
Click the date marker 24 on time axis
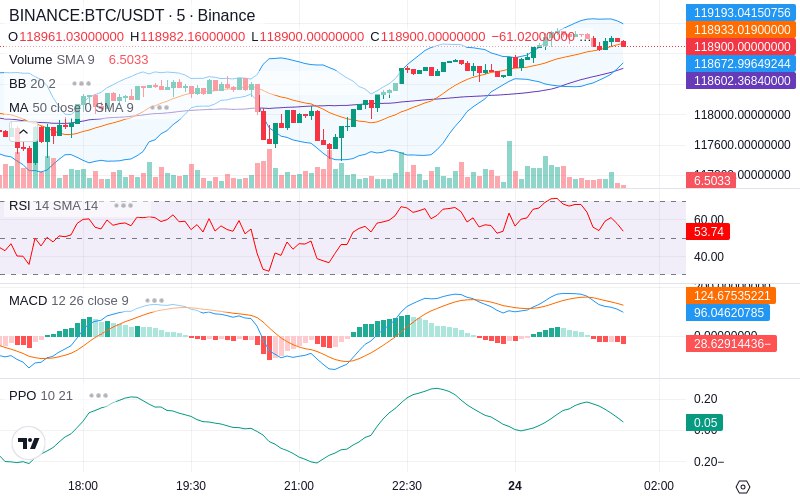(515, 486)
